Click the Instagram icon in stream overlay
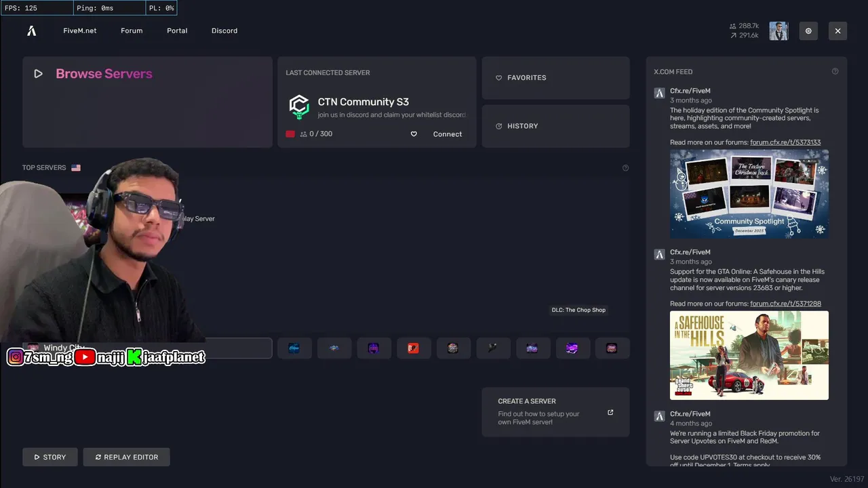This screenshot has width=868, height=488. pyautogui.click(x=15, y=357)
